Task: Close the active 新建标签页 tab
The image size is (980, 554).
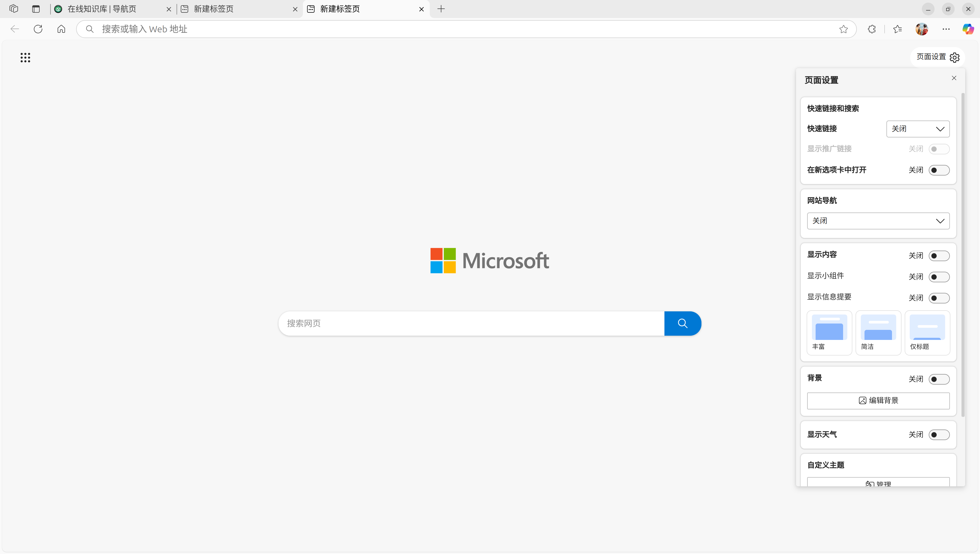Action: click(x=422, y=9)
